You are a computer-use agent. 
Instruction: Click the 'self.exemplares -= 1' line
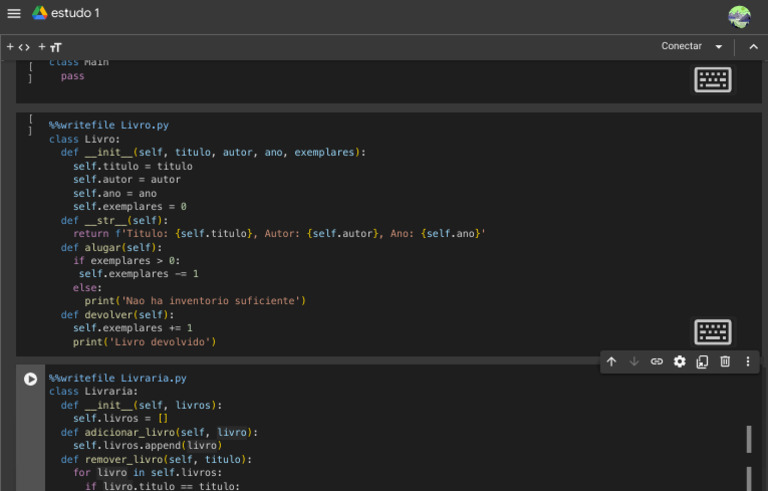tap(139, 273)
